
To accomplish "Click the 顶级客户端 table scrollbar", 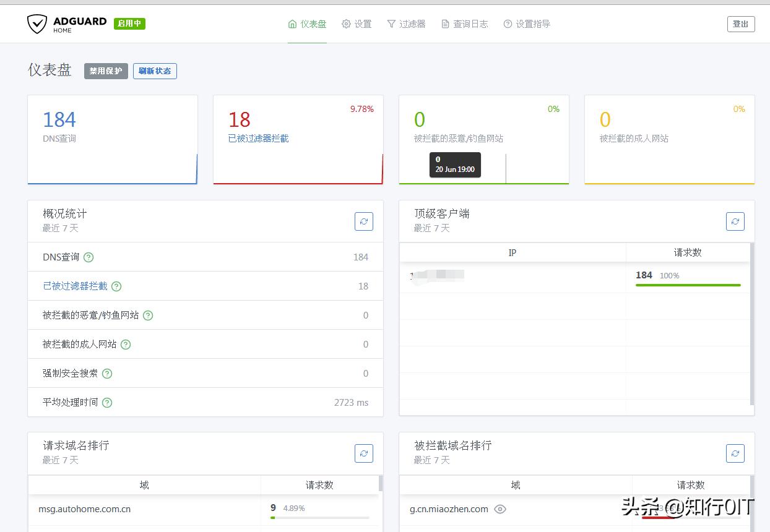I will [x=752, y=324].
